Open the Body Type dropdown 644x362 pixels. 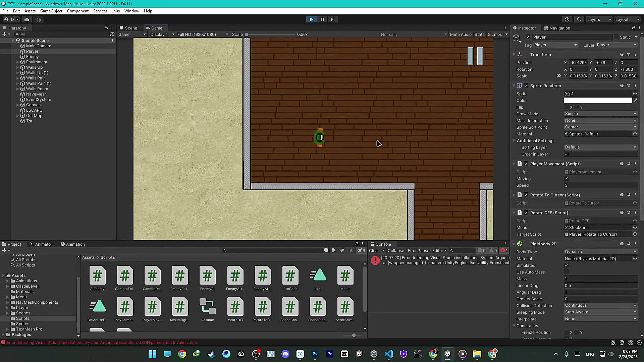pyautogui.click(x=600, y=252)
